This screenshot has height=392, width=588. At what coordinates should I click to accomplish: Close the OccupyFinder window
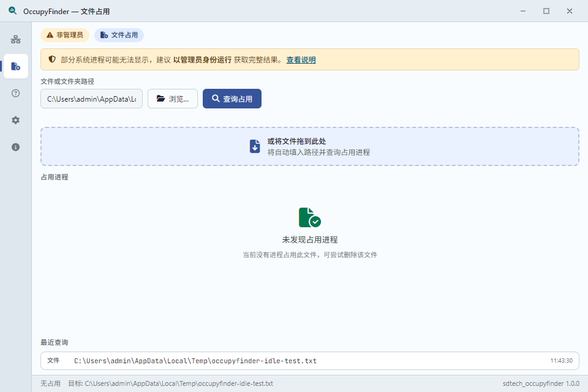[x=570, y=11]
